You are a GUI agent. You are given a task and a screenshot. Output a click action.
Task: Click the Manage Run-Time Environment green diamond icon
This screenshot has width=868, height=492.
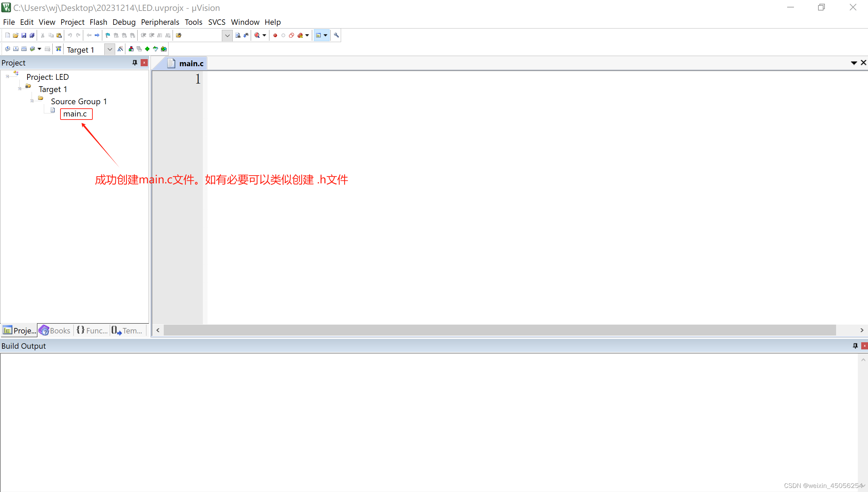pos(147,49)
